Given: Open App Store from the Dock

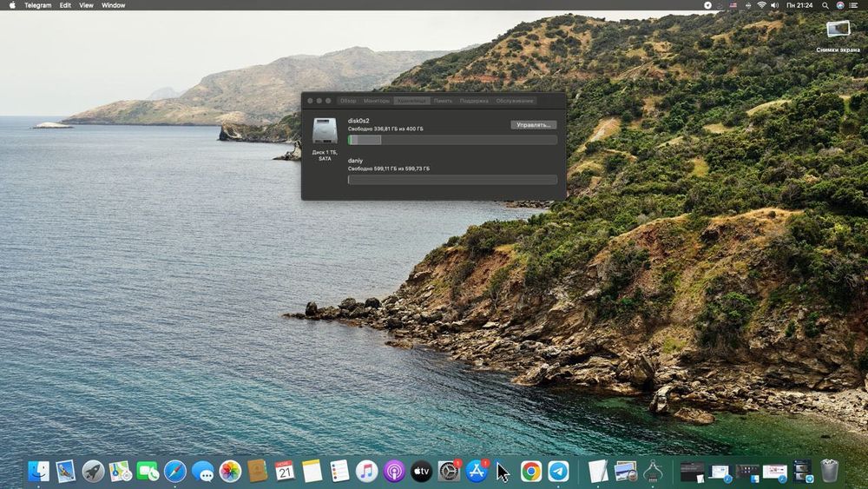Looking at the screenshot, I should (476, 472).
